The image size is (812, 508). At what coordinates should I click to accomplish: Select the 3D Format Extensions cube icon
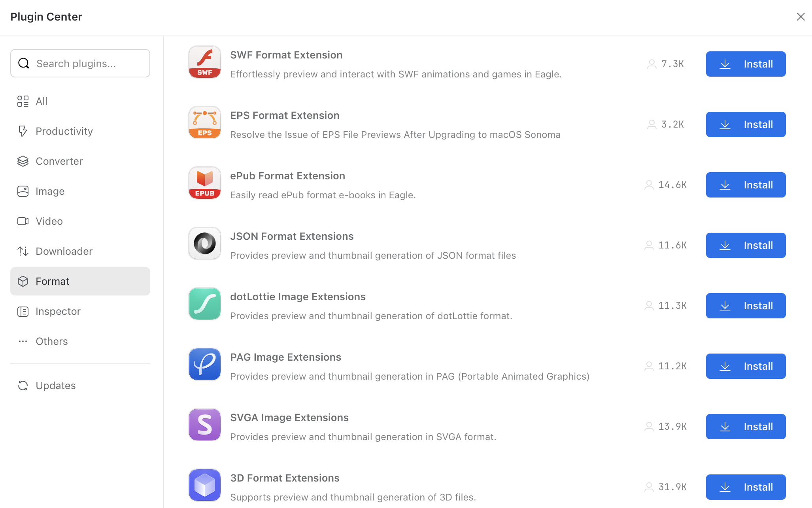click(204, 485)
